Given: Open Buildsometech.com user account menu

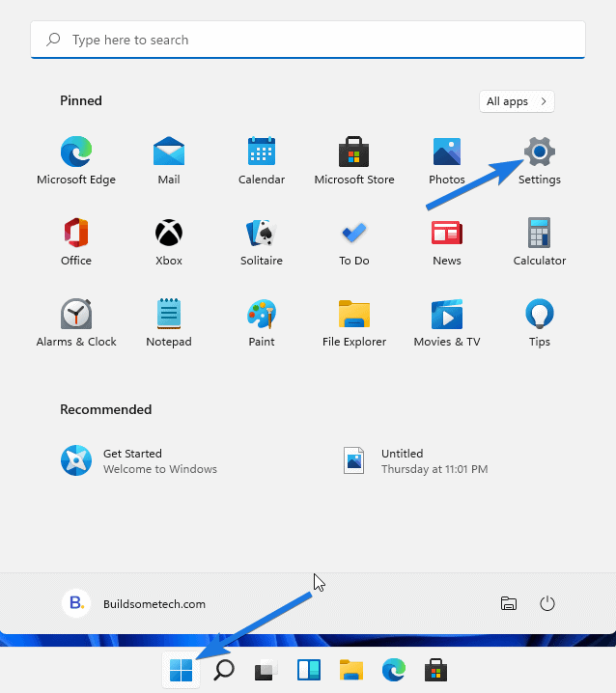Looking at the screenshot, I should [133, 603].
